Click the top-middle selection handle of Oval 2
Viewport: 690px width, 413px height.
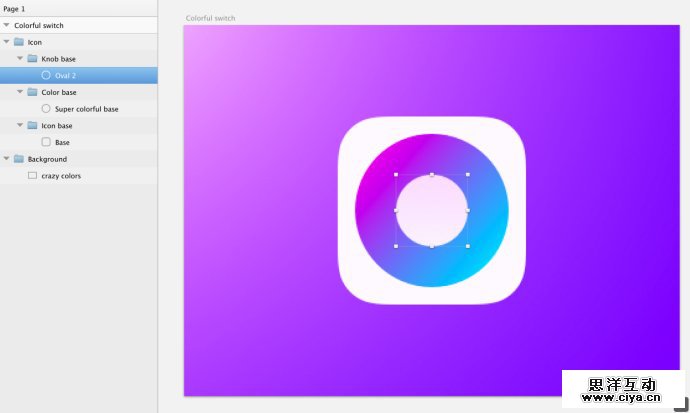pos(432,175)
